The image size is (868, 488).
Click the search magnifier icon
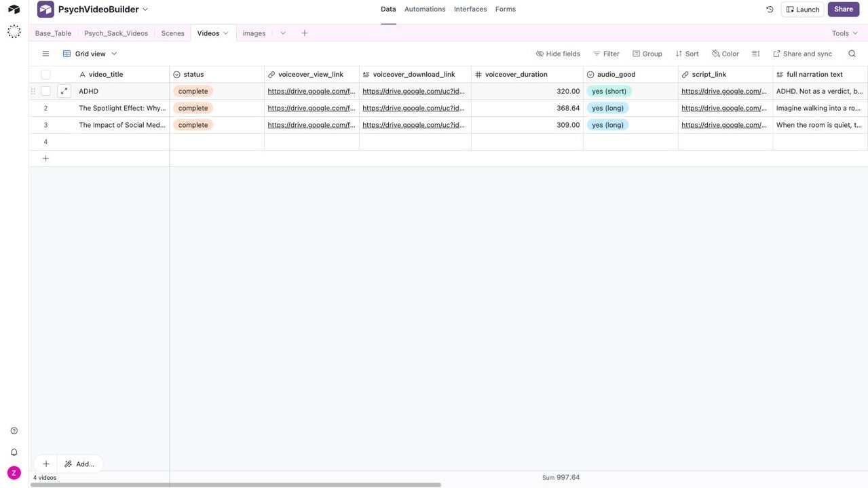[x=852, y=54]
